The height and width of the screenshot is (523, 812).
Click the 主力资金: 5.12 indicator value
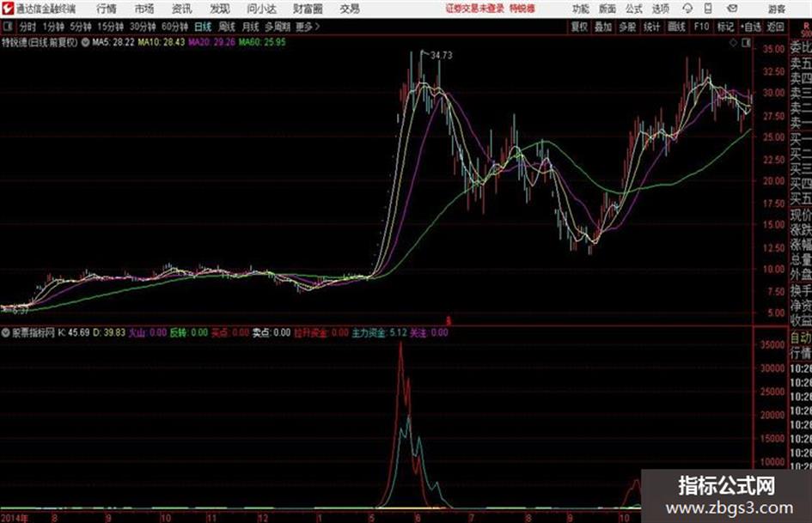[x=380, y=332]
